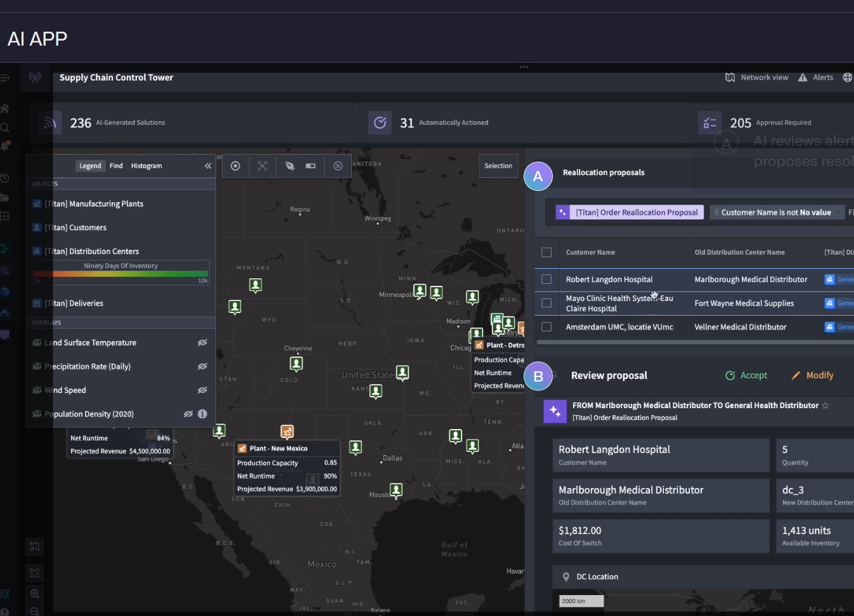Click the circled X clear icon in map toolbar
Image resolution: width=854 pixels, height=616 pixels.
click(338, 166)
